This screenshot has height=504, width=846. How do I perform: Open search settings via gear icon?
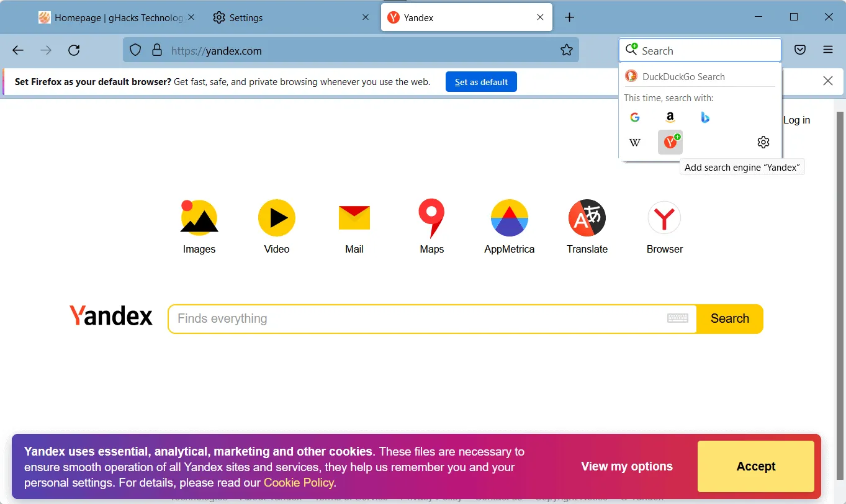[x=763, y=142]
